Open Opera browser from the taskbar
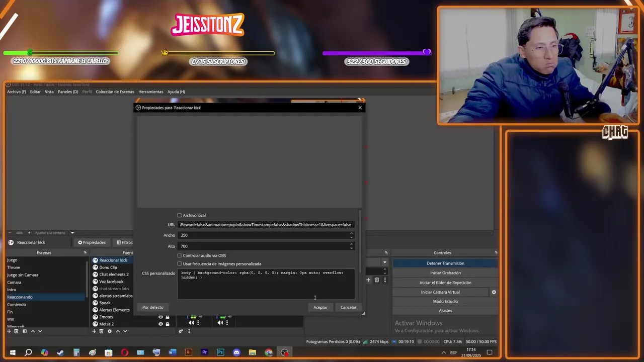The height and width of the screenshot is (362, 644). click(x=124, y=352)
